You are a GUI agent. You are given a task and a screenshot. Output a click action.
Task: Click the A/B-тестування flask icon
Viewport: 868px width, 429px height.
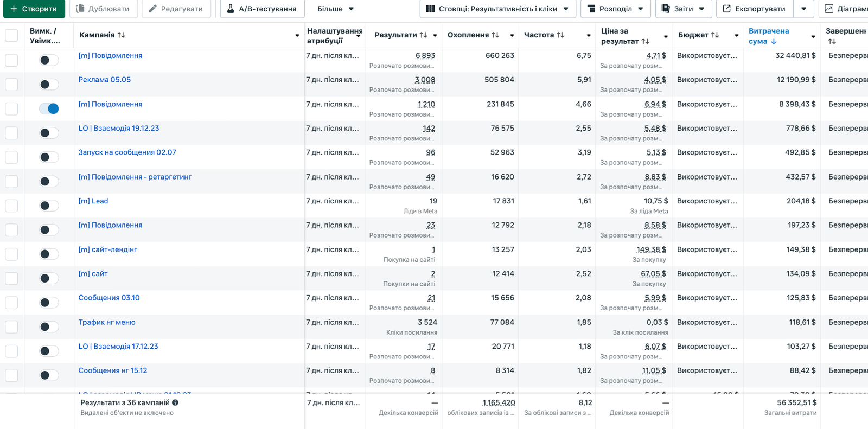coord(231,9)
